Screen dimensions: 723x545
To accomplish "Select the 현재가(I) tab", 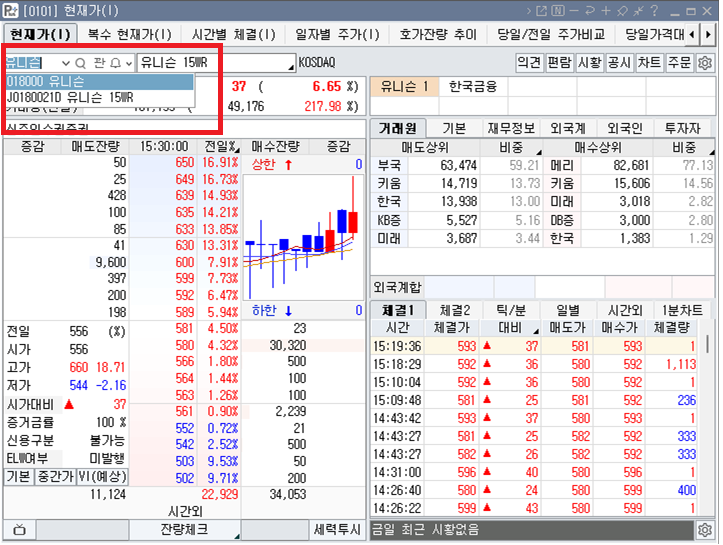I will point(41,34).
